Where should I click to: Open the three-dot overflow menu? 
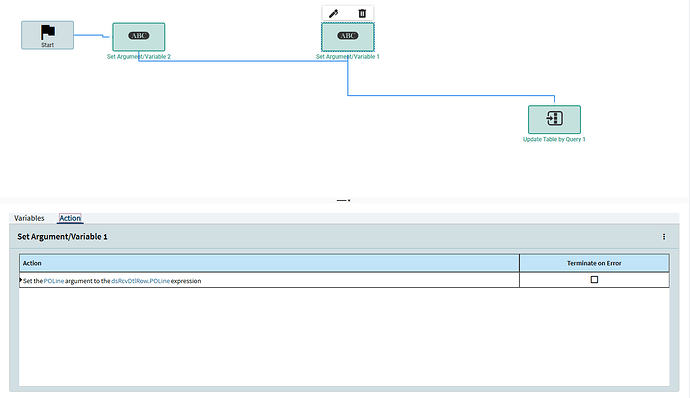click(x=664, y=237)
